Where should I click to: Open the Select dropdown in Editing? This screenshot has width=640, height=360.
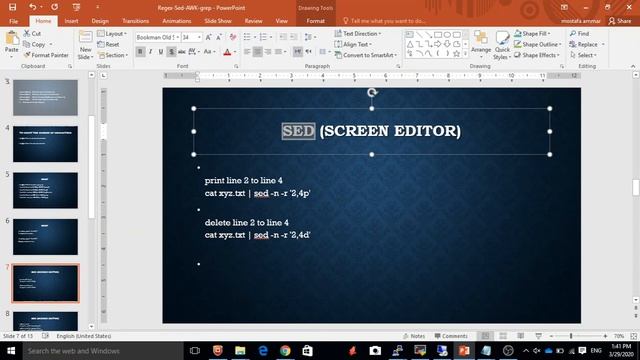[583, 55]
